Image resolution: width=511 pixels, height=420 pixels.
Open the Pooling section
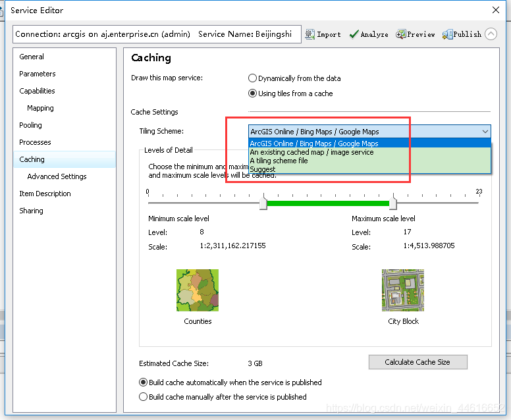click(x=30, y=125)
